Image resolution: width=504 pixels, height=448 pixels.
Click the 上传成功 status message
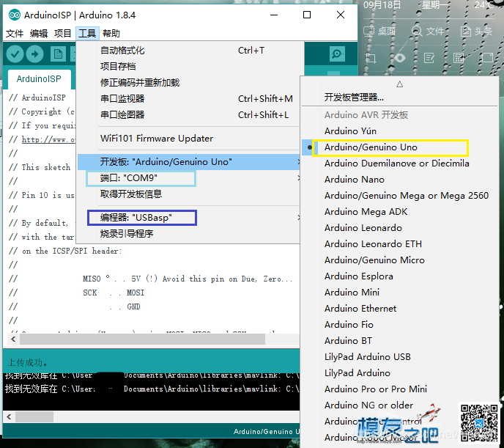[x=28, y=363]
